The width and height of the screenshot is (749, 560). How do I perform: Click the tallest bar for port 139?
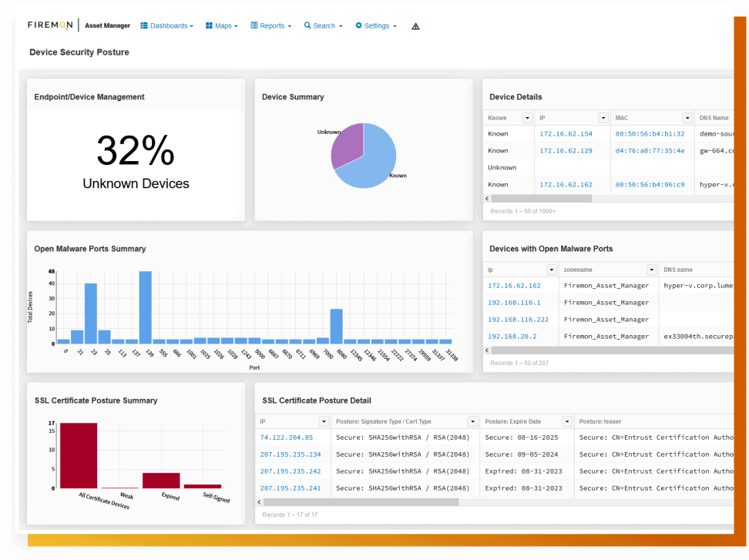145,307
